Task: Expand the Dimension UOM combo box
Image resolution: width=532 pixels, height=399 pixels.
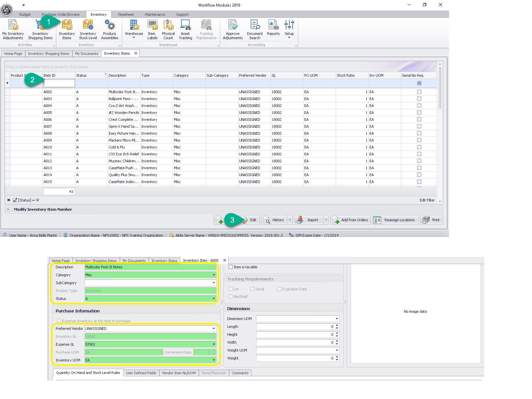Action: tap(337, 319)
